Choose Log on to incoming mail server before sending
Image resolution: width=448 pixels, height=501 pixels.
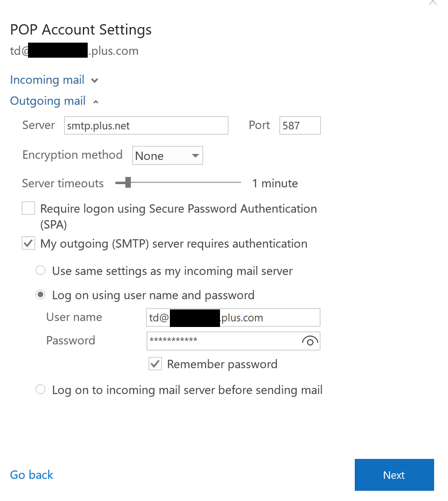(40, 389)
